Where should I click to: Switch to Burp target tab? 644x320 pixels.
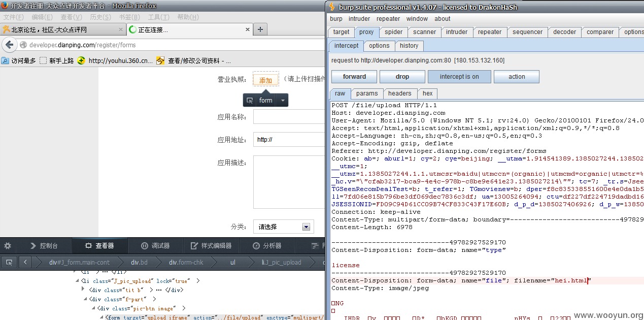[x=341, y=32]
